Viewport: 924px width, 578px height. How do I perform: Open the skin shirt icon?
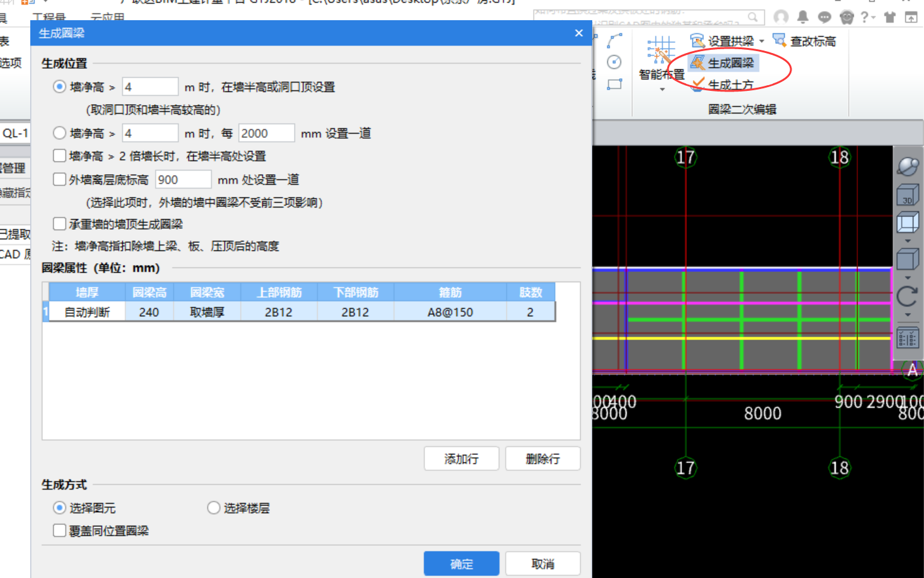[889, 17]
